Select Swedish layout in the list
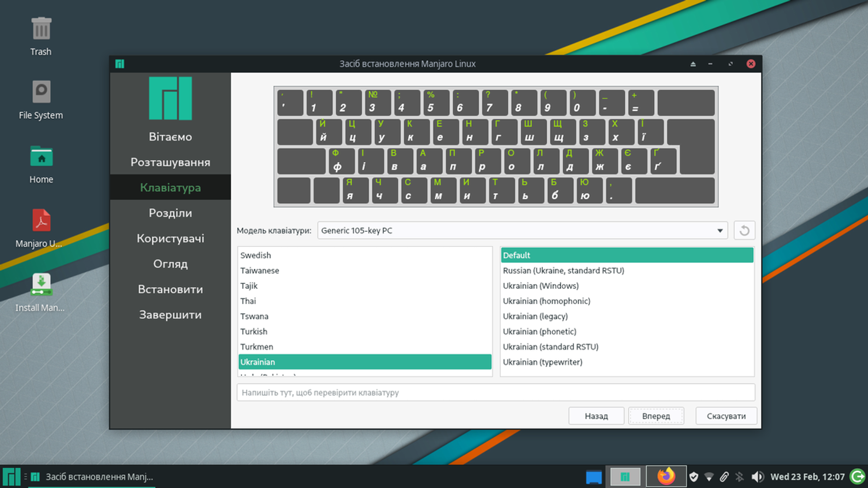Screen dimensions: 868x488 coord(365,255)
